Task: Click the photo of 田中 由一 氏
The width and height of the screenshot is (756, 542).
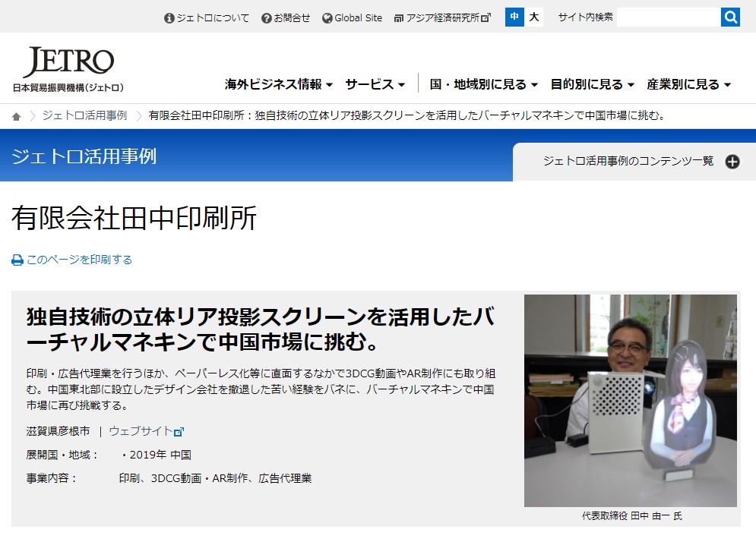Action: coord(631,401)
